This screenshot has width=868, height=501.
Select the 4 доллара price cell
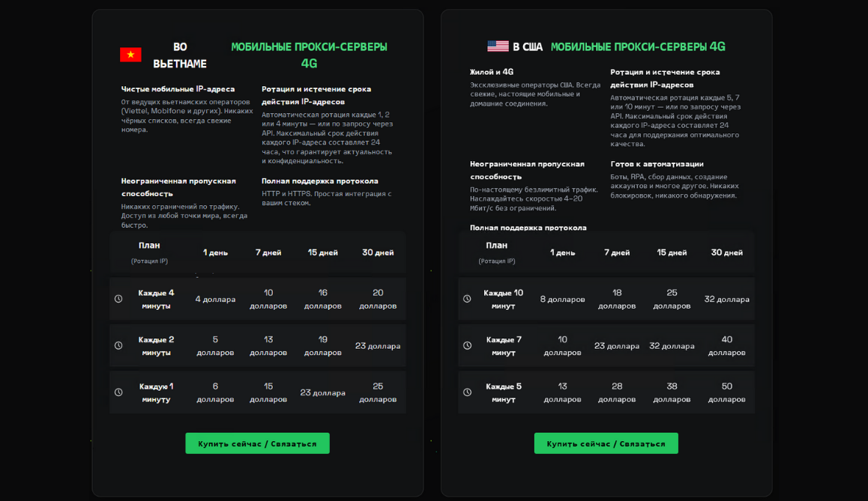click(x=215, y=299)
